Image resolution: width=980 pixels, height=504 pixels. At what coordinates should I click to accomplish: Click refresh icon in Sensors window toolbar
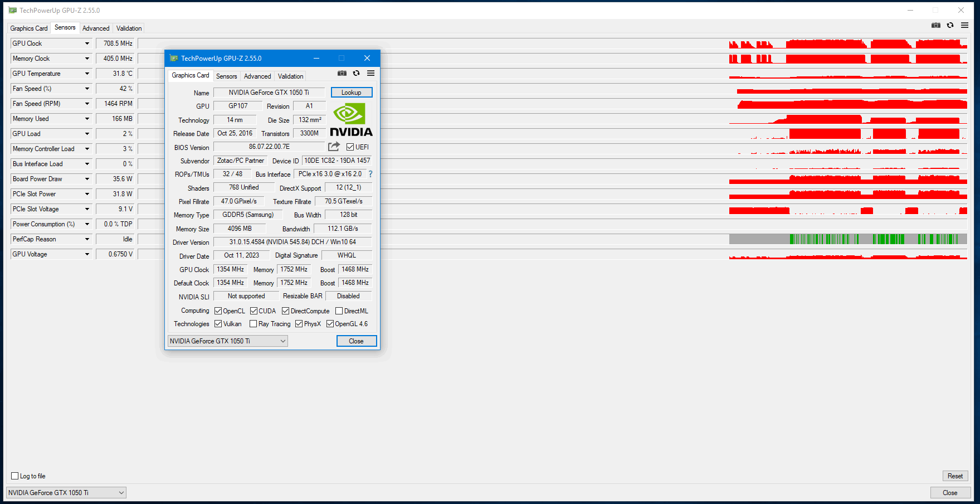pyautogui.click(x=950, y=25)
